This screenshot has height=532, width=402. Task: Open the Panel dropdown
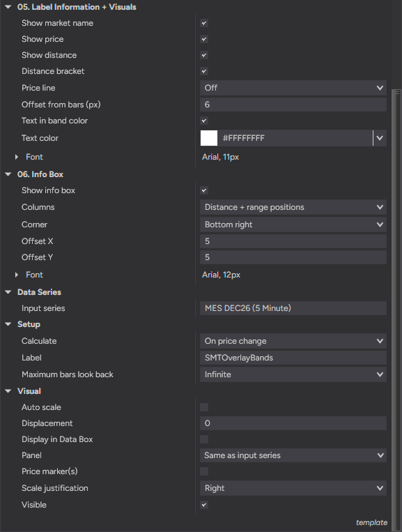pos(293,455)
